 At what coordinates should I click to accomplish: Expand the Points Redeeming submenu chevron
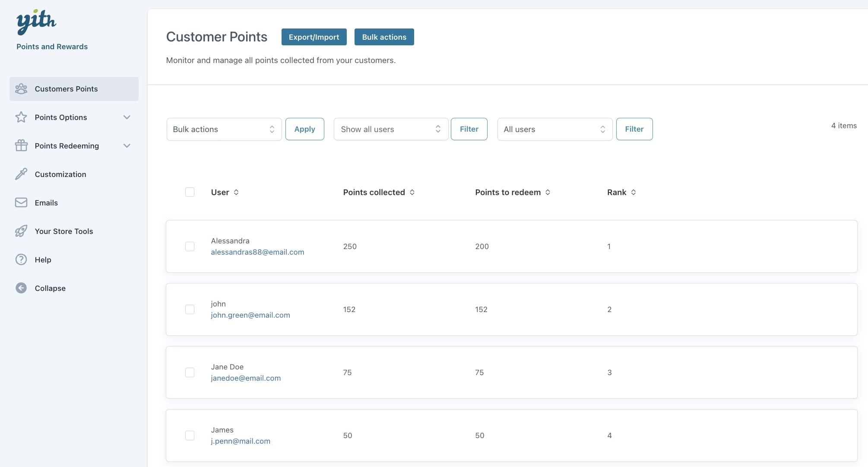127,146
